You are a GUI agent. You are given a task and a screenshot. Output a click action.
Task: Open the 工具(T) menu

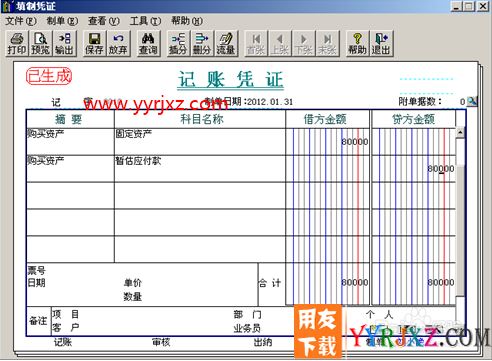(145, 21)
